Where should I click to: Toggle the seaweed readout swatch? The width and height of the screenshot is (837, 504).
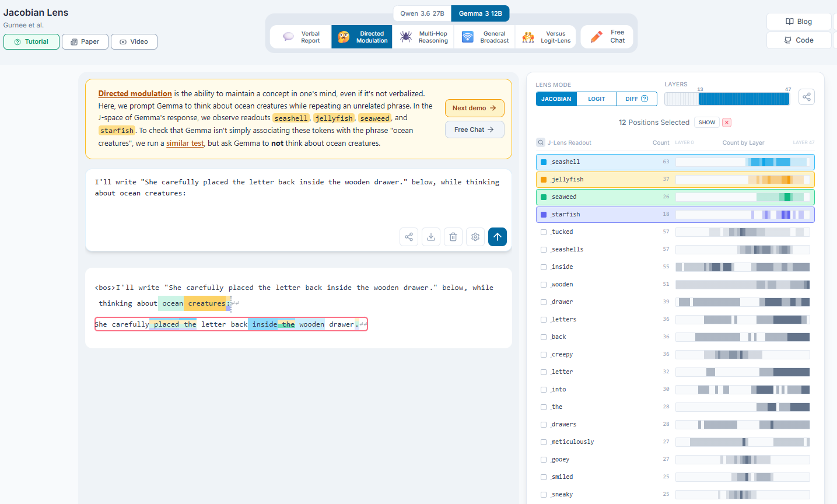(544, 197)
